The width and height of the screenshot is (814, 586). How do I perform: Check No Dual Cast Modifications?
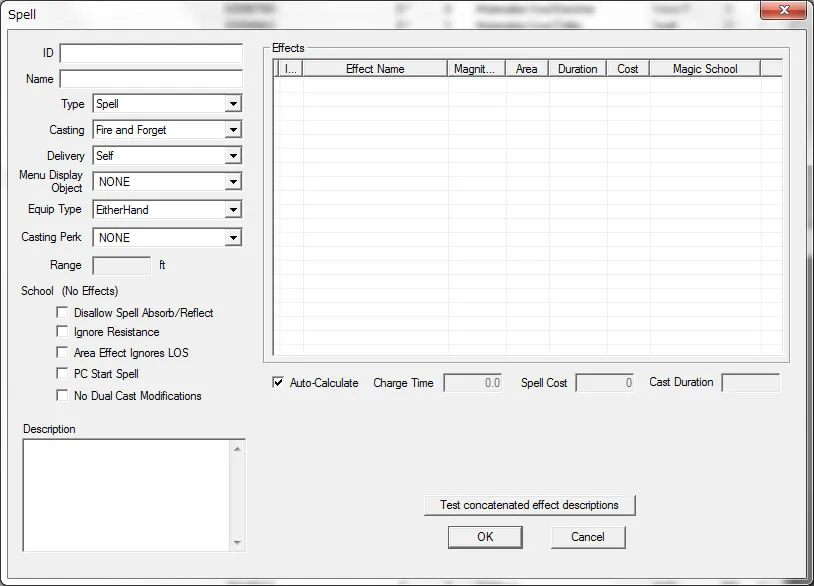pyautogui.click(x=63, y=396)
